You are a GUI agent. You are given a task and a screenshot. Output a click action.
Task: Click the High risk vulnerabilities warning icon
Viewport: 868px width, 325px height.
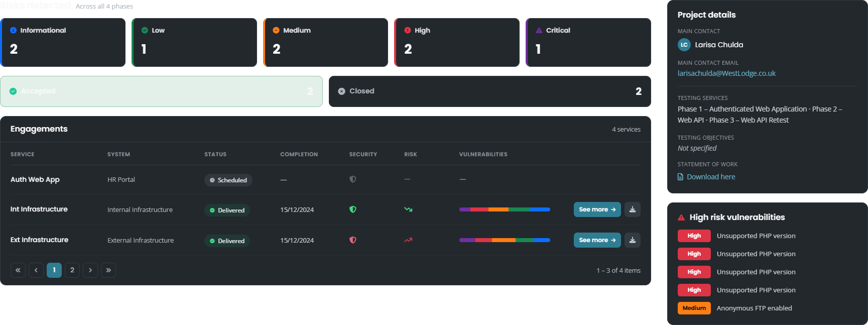pyautogui.click(x=681, y=218)
